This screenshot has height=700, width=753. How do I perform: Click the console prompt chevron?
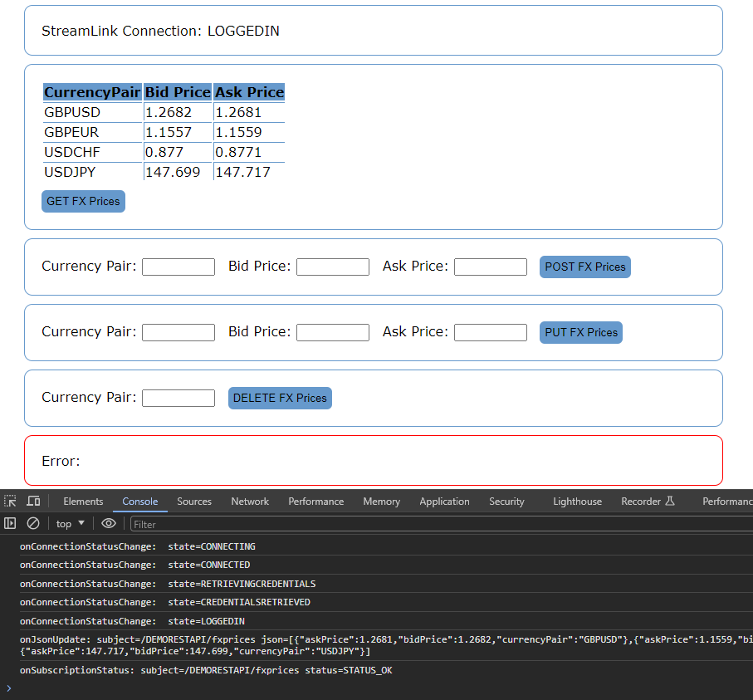pyautogui.click(x=8, y=688)
